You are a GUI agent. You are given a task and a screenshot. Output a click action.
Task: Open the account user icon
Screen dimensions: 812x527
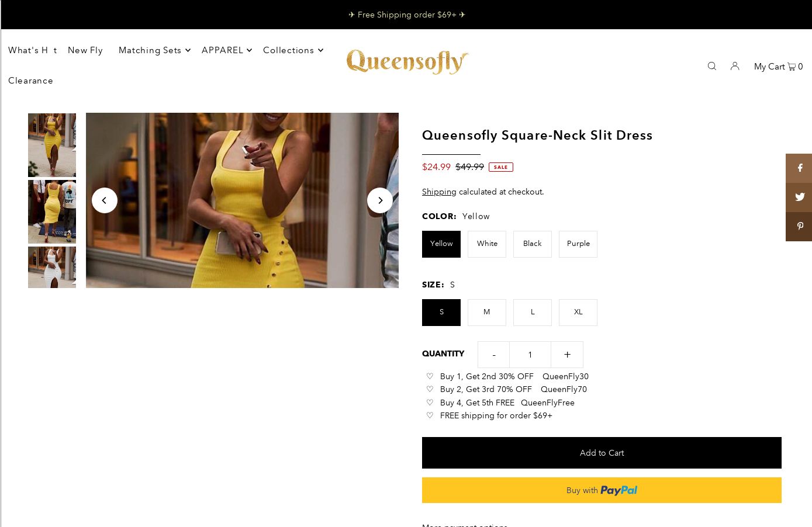tap(735, 66)
